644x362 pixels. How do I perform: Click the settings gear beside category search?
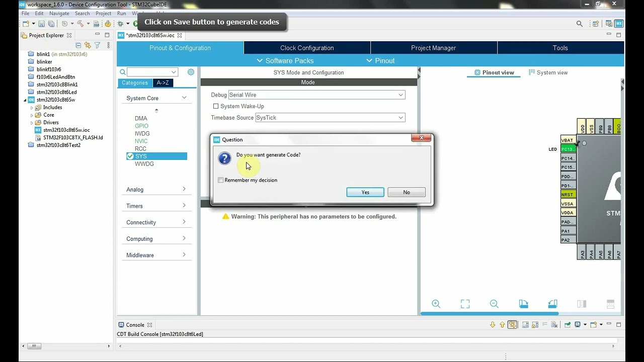point(191,72)
